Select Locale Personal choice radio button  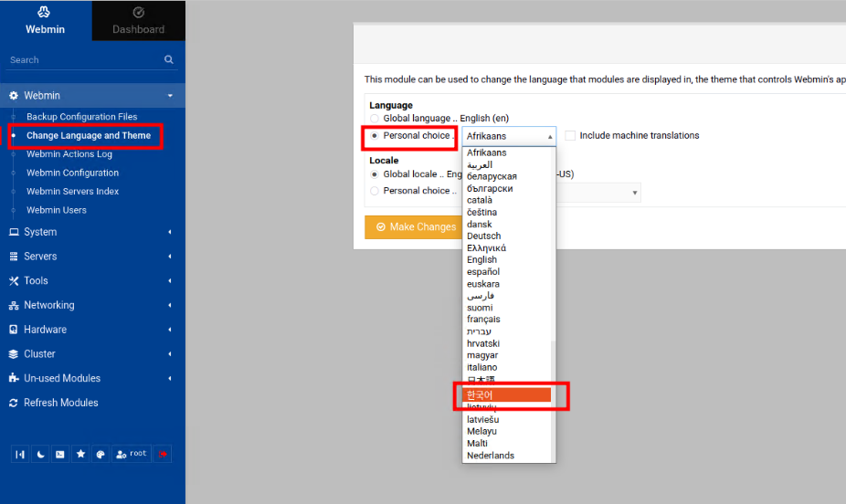tap(375, 191)
